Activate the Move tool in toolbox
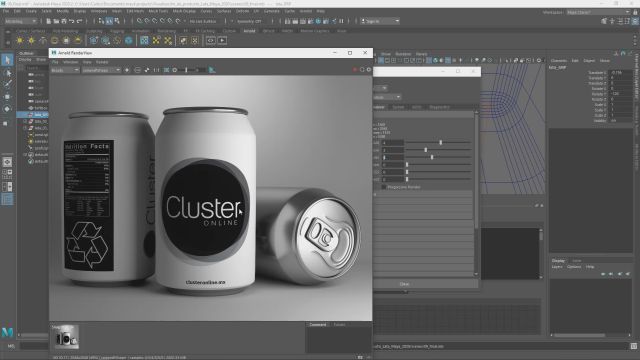640x360 pixels. [x=7, y=97]
